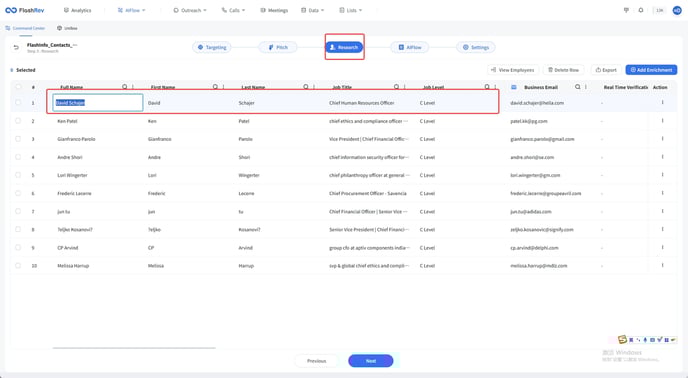Open Meetings in the top navigation
This screenshot has height=378, width=688.
click(x=274, y=10)
